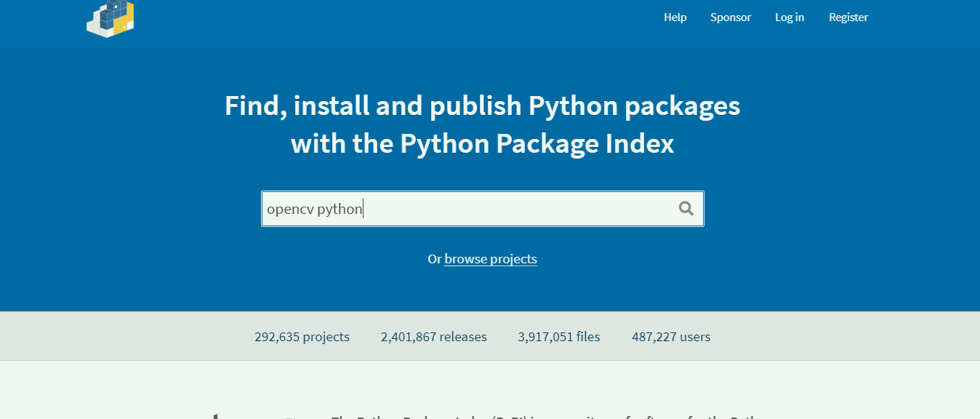Click the Register link
The width and height of the screenshot is (980, 419).
[848, 17]
